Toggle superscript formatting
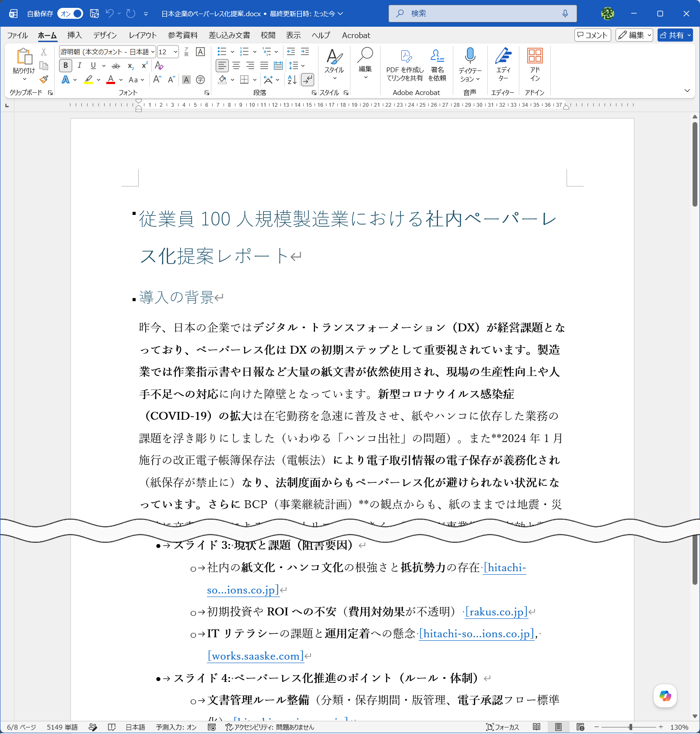This screenshot has width=700, height=734. (x=144, y=66)
